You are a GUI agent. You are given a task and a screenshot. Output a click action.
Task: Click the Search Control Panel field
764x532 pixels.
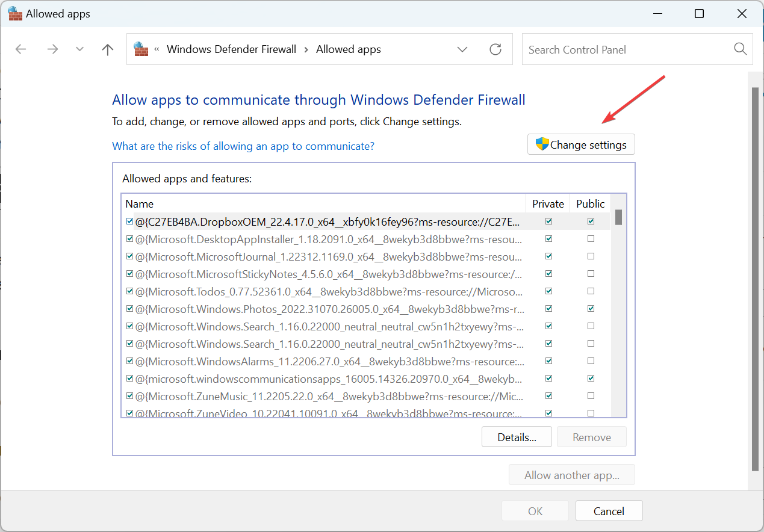click(638, 49)
